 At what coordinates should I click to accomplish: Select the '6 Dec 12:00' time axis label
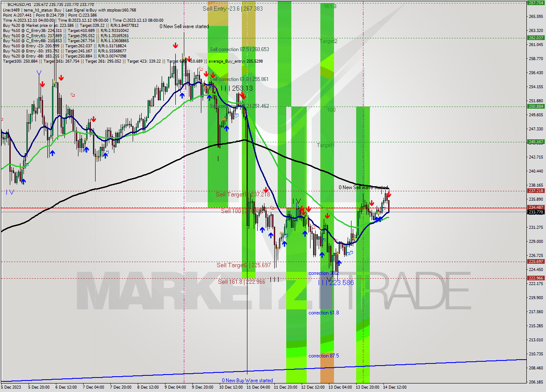point(66,387)
